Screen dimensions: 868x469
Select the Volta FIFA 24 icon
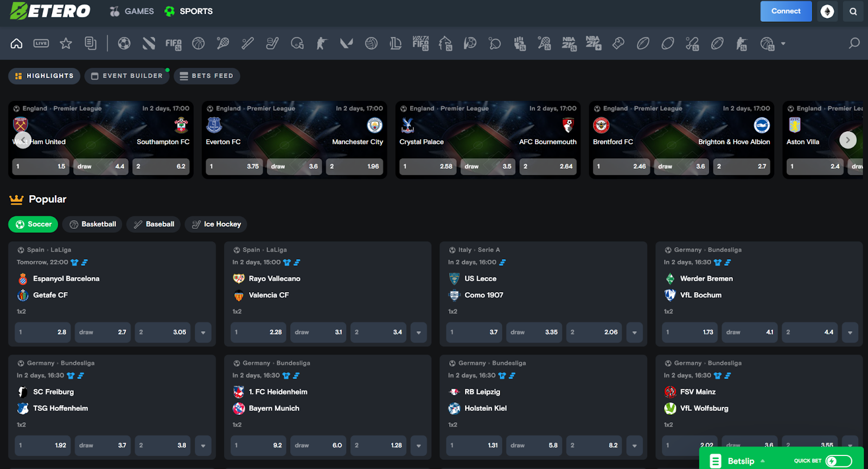pyautogui.click(x=420, y=43)
